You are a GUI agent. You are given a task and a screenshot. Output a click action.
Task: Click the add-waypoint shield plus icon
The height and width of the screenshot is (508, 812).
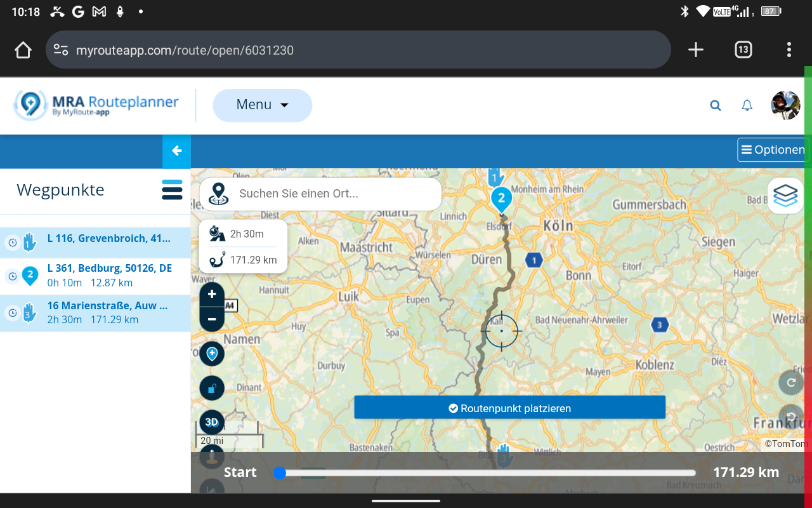212,354
